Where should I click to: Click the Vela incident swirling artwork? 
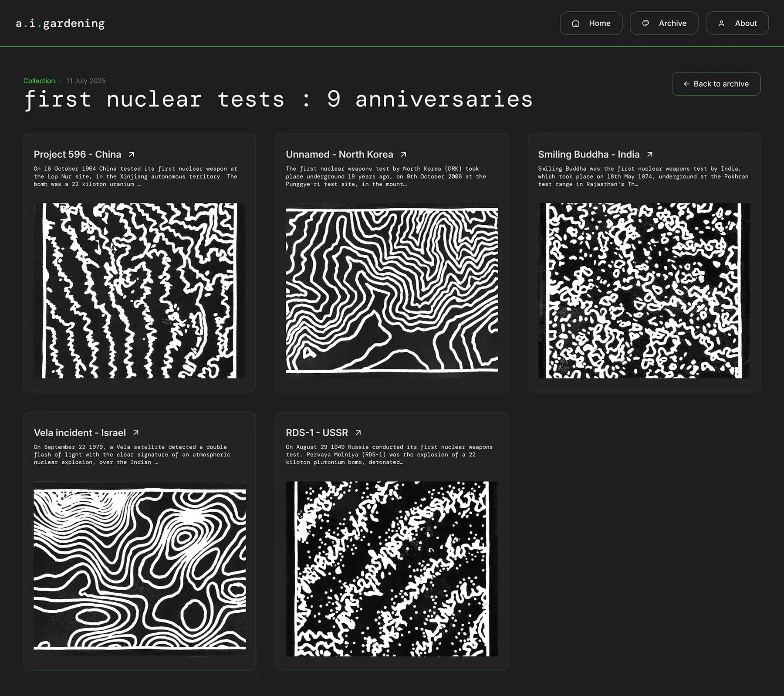[x=140, y=568]
